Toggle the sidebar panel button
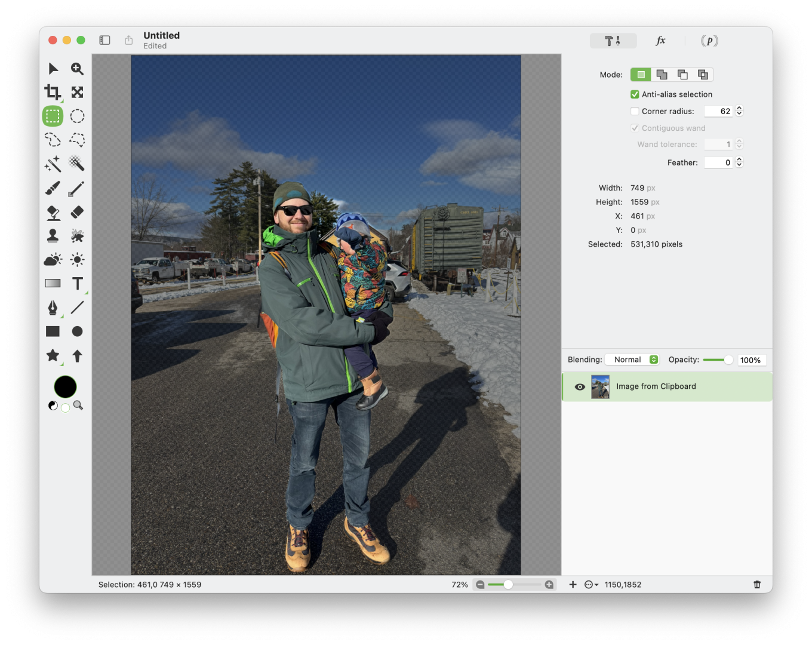Viewport: 812px width, 645px height. pyautogui.click(x=104, y=40)
